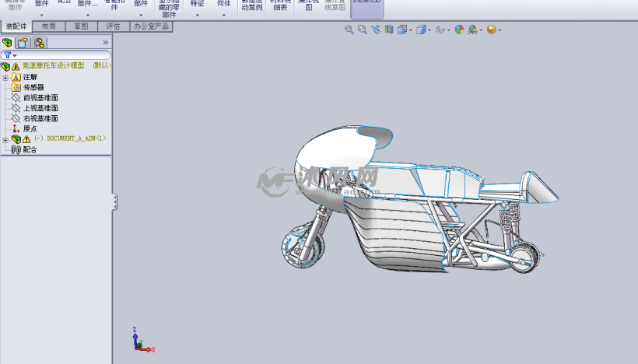Click the Edit Appearance color ball

pos(459,30)
